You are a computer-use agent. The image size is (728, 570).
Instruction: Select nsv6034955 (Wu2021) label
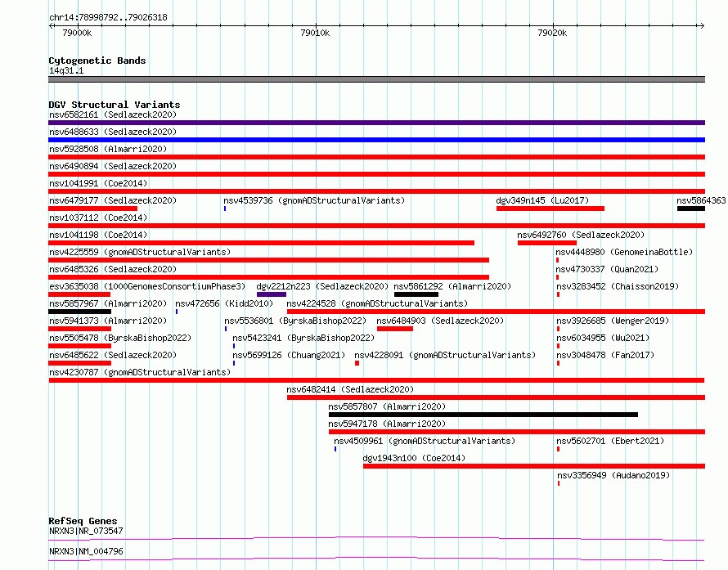click(x=603, y=338)
